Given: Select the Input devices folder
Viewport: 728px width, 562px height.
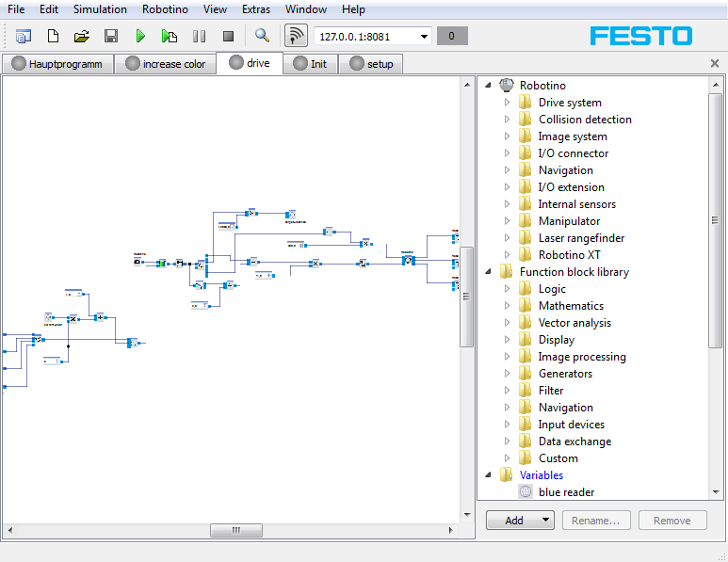Looking at the screenshot, I should tap(571, 425).
